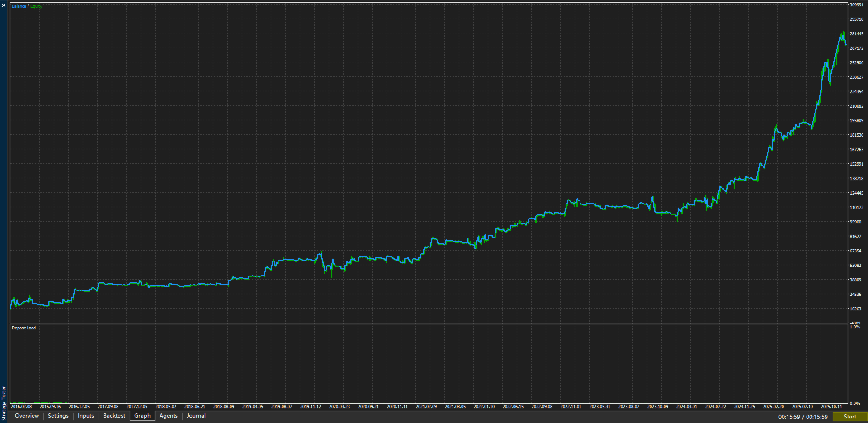Click the 2022.11.01 date label
Screen dimensions: 868x423
click(x=571, y=407)
